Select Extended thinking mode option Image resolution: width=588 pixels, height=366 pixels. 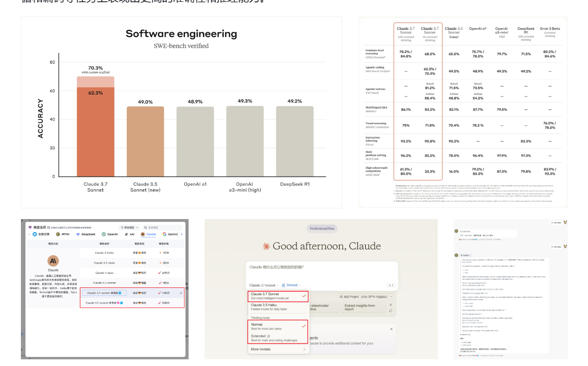pos(278,338)
